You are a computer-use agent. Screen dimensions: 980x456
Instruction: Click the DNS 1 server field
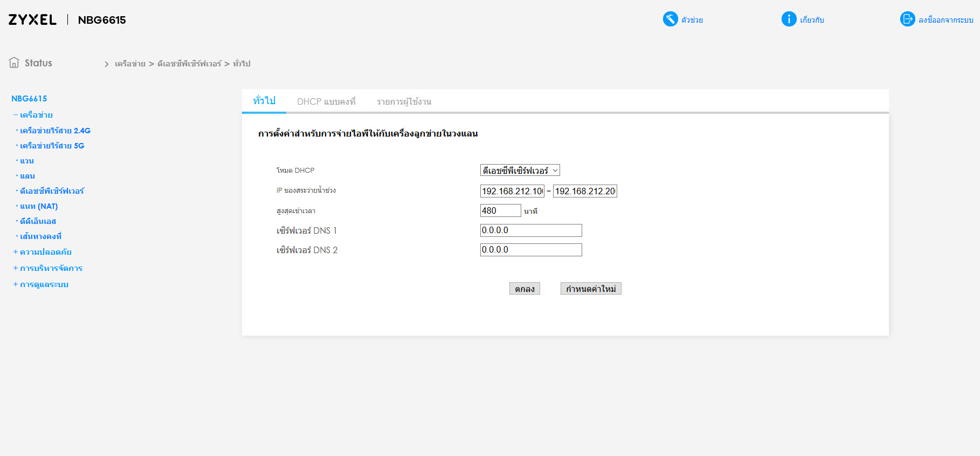click(531, 230)
